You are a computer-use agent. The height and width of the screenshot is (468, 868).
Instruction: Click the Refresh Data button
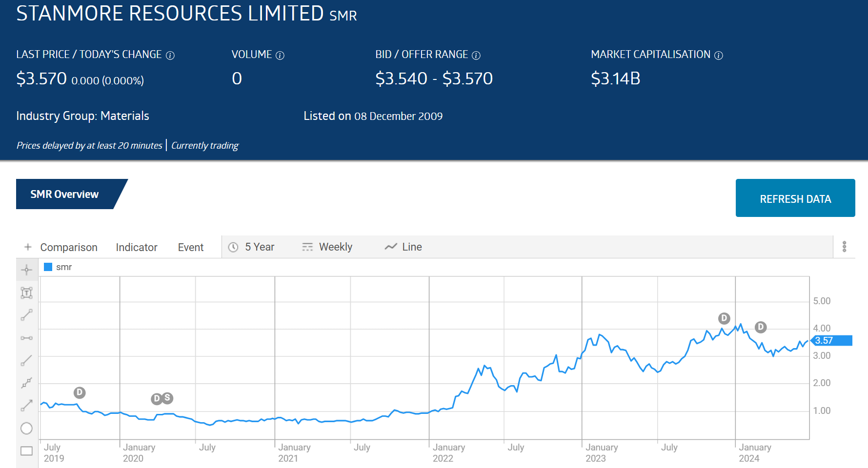[795, 198]
